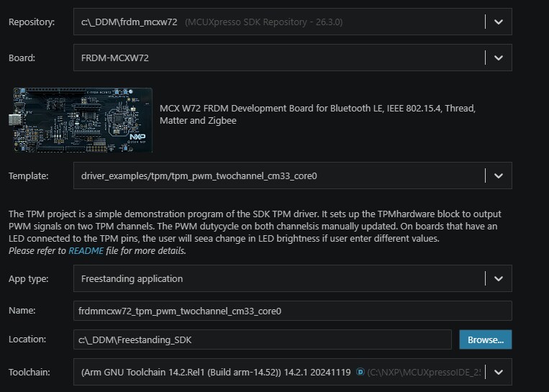Click the 'Location:' label

click(27, 339)
